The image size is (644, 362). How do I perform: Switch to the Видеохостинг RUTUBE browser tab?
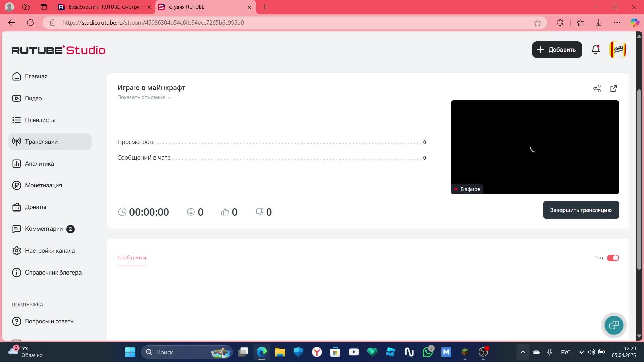pos(105,7)
